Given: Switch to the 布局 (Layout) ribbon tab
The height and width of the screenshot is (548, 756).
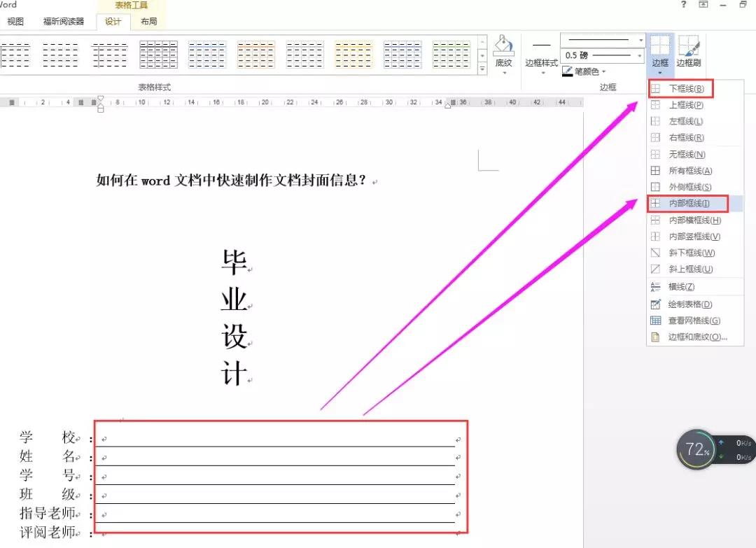Looking at the screenshot, I should point(148,21).
